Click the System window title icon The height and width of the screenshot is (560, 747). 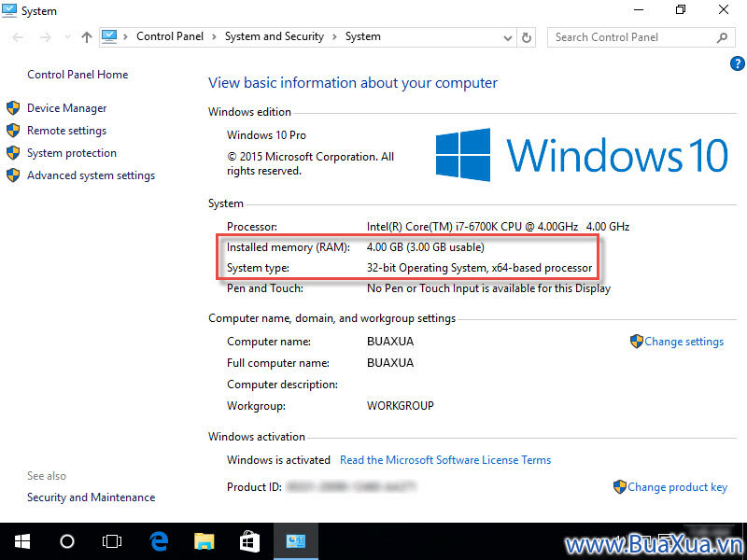tap(9, 10)
